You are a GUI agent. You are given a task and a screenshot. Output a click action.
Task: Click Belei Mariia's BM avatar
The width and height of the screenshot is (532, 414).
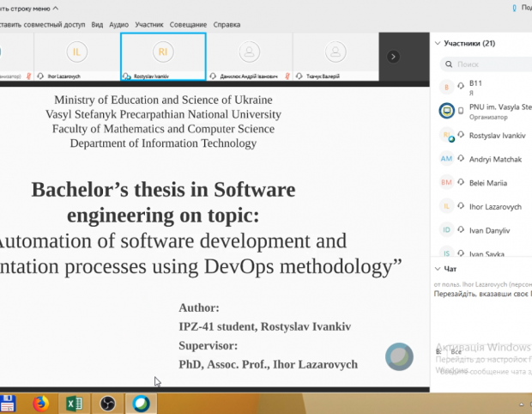(446, 182)
